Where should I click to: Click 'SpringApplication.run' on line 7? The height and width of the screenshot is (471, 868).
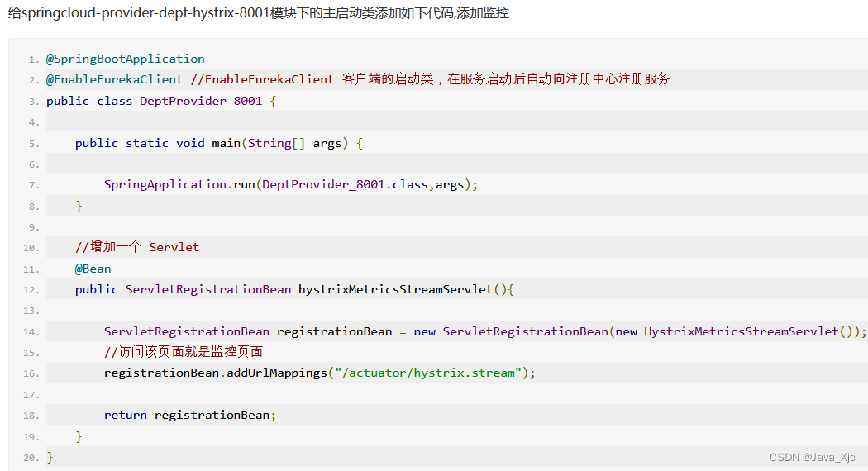coord(179,185)
